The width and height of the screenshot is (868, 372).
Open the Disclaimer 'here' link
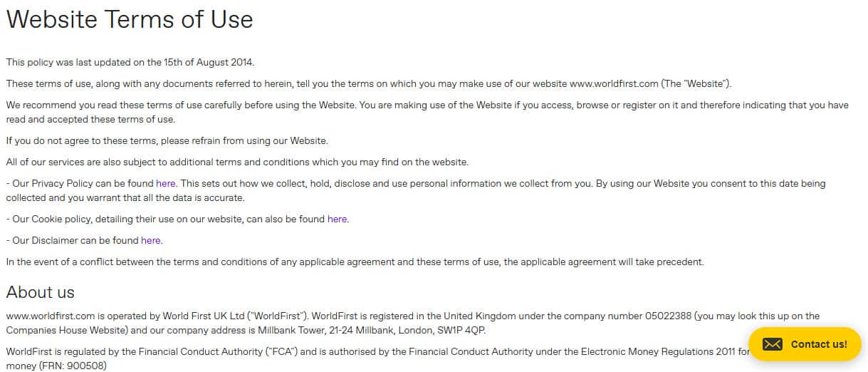point(150,240)
